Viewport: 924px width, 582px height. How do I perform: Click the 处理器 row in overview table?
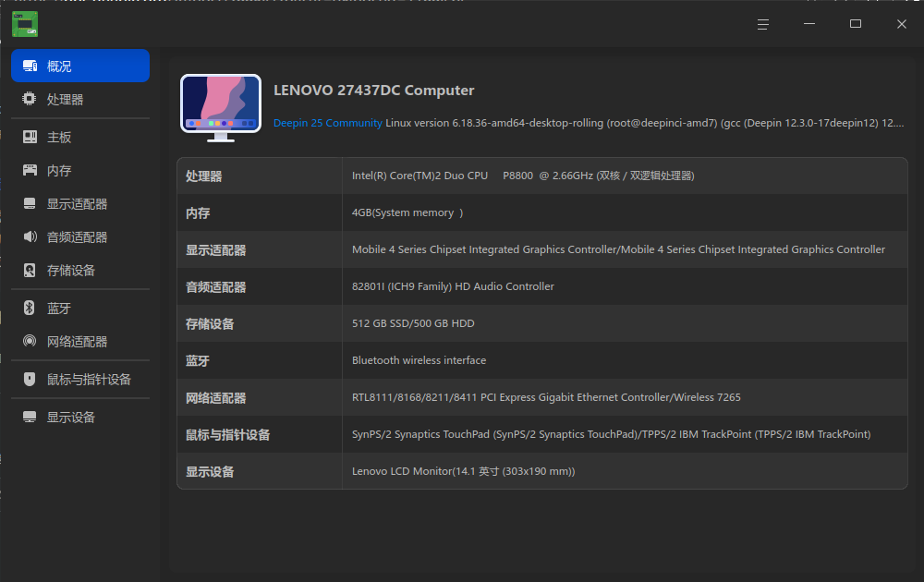coord(542,176)
